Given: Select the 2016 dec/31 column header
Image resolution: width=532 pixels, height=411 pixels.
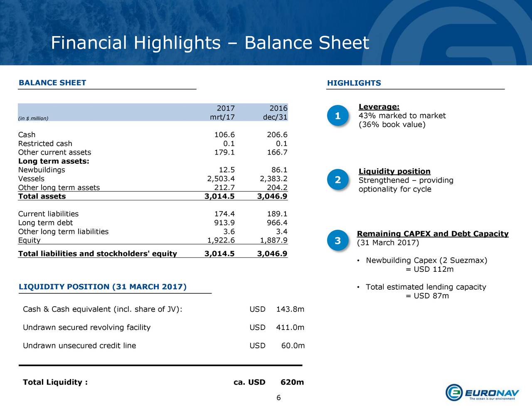Looking at the screenshot, I should (x=275, y=113).
